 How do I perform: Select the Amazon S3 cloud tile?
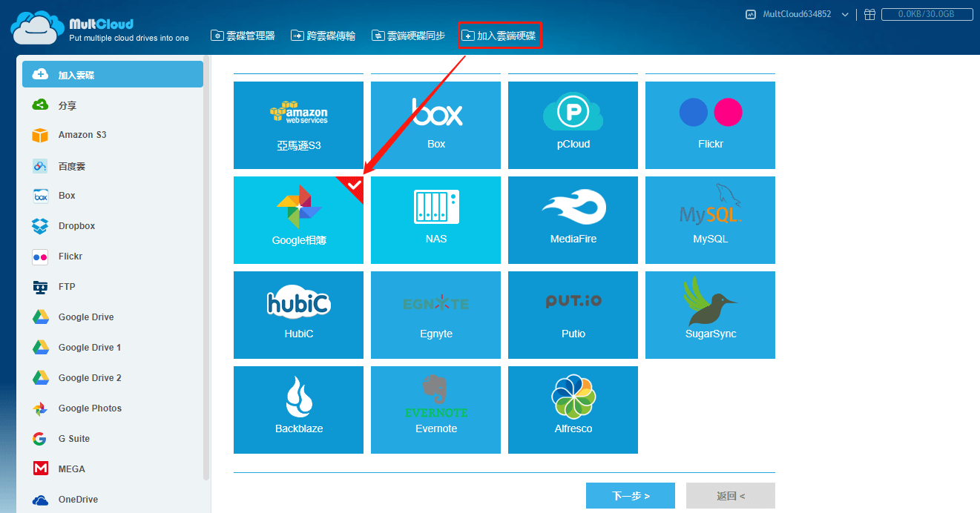[298, 125]
